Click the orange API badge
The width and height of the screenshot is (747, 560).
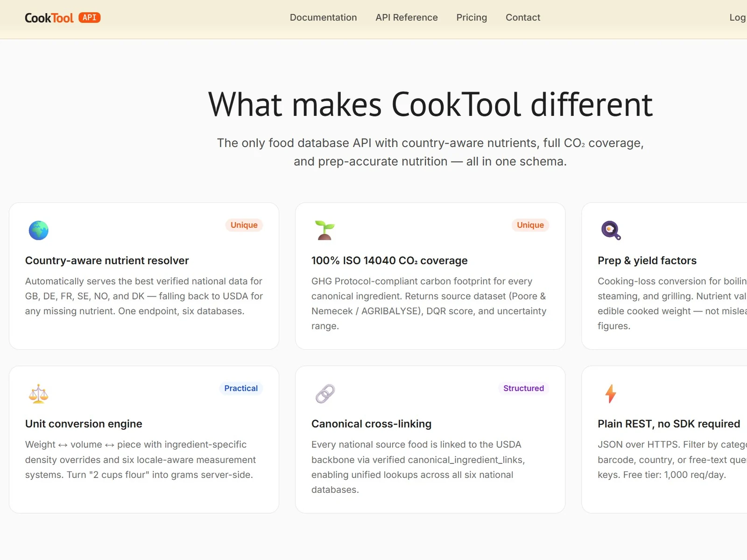pyautogui.click(x=90, y=17)
